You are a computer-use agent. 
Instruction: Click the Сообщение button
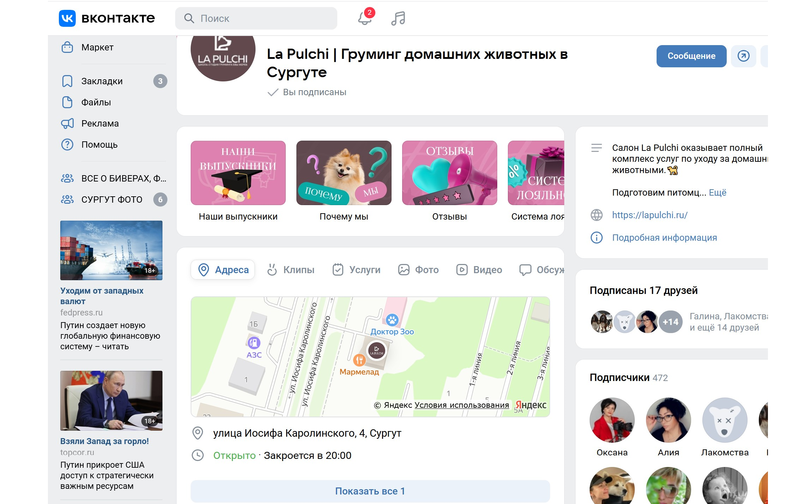[691, 56]
